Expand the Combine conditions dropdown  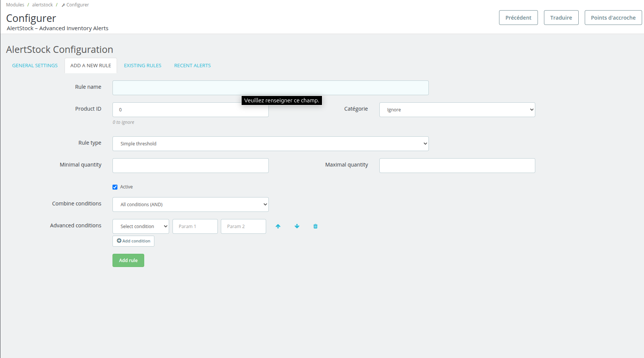pyautogui.click(x=191, y=204)
